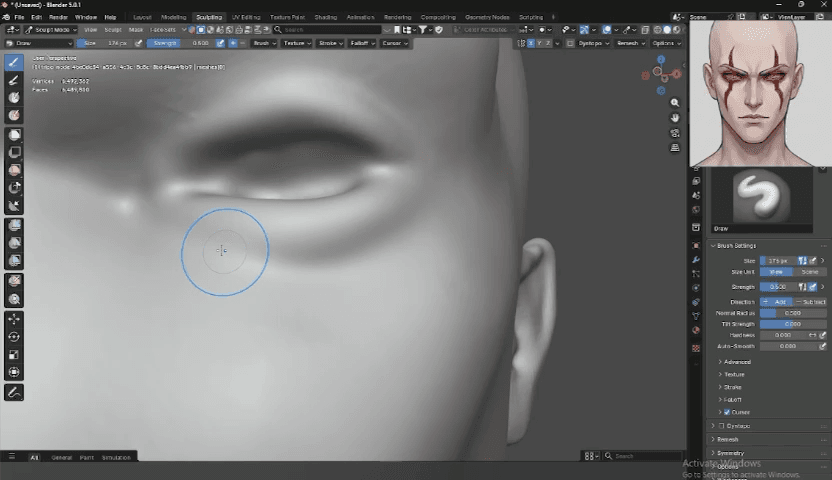Open the Remesh header button
The image size is (832, 480).
[630, 43]
